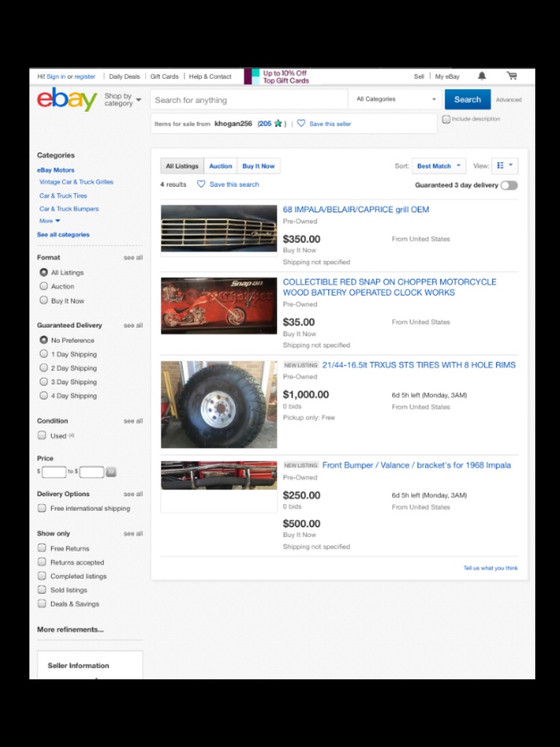Click the Sign in link
The height and width of the screenshot is (747, 560).
click(55, 76)
